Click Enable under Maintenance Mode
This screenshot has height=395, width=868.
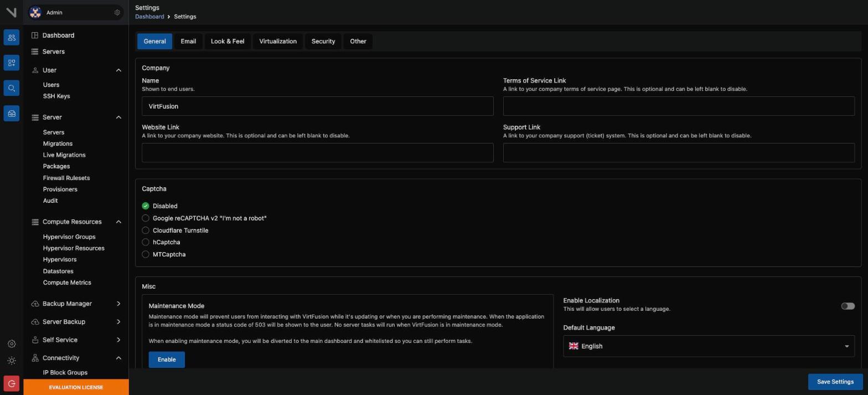tap(167, 360)
